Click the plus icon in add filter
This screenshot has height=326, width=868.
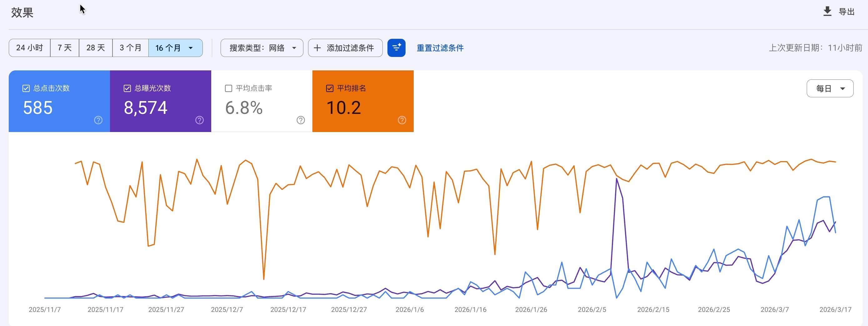point(317,48)
